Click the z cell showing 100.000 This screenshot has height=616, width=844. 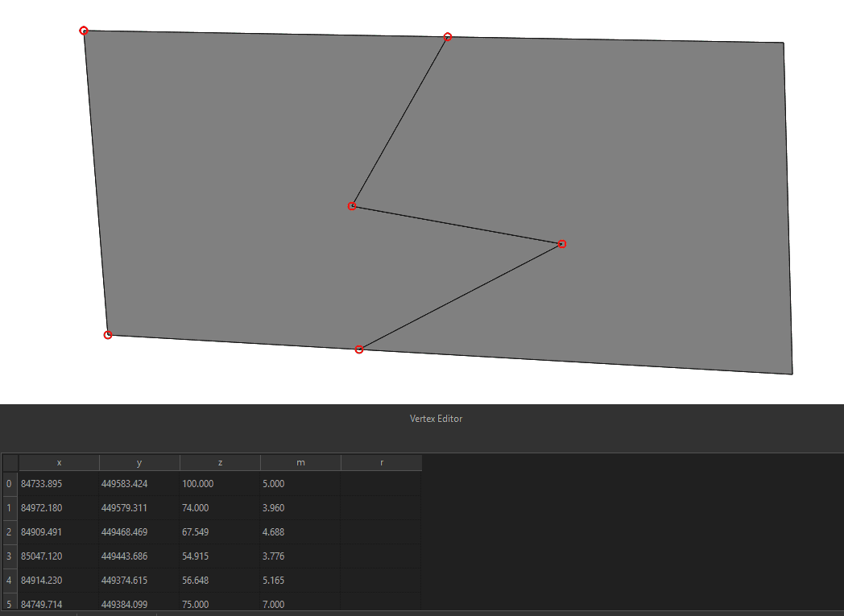click(x=219, y=483)
